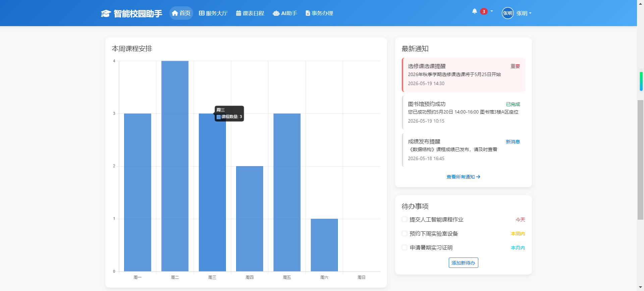Click the 2026-05-18 16:45 timestamp
This screenshot has height=291, width=644.
click(x=426, y=158)
